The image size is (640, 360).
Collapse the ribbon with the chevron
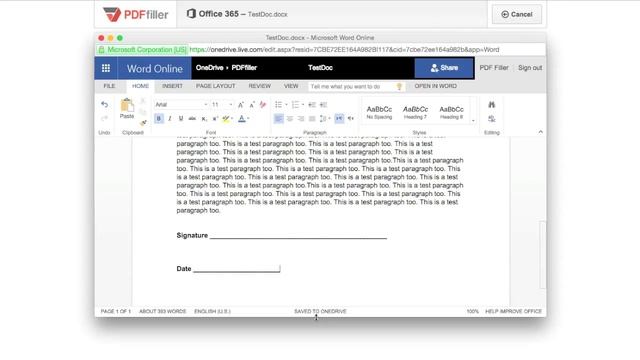(540, 132)
